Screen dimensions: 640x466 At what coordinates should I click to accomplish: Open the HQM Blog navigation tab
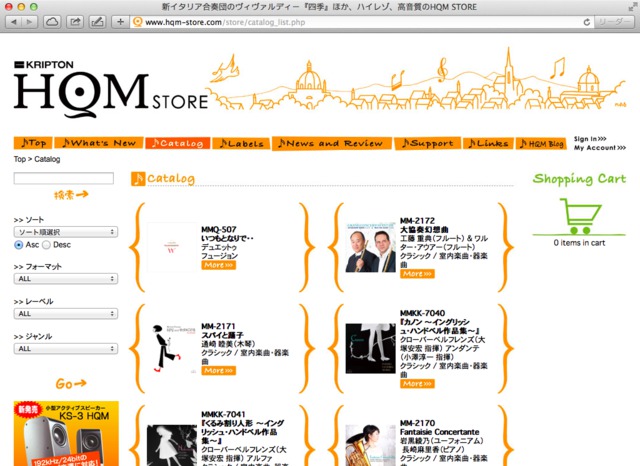(x=541, y=144)
